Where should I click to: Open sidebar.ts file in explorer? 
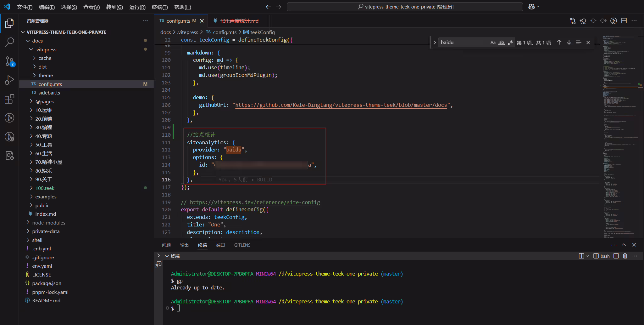click(49, 93)
